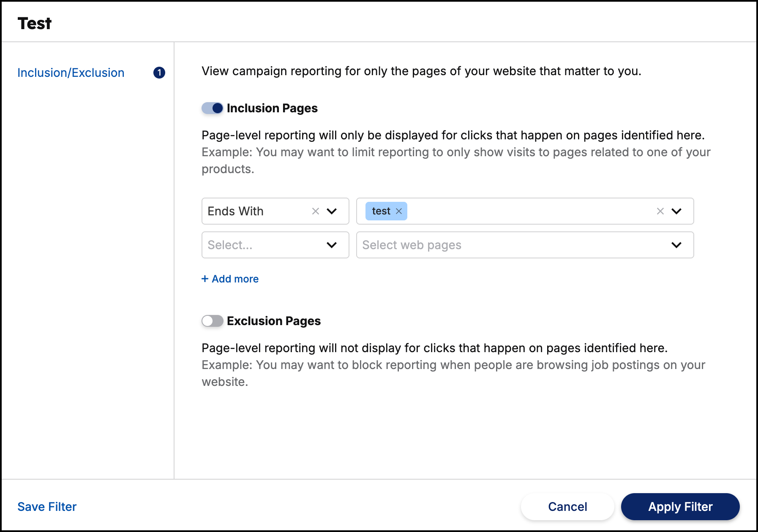Apply the filter
This screenshot has width=758, height=532.
point(680,507)
